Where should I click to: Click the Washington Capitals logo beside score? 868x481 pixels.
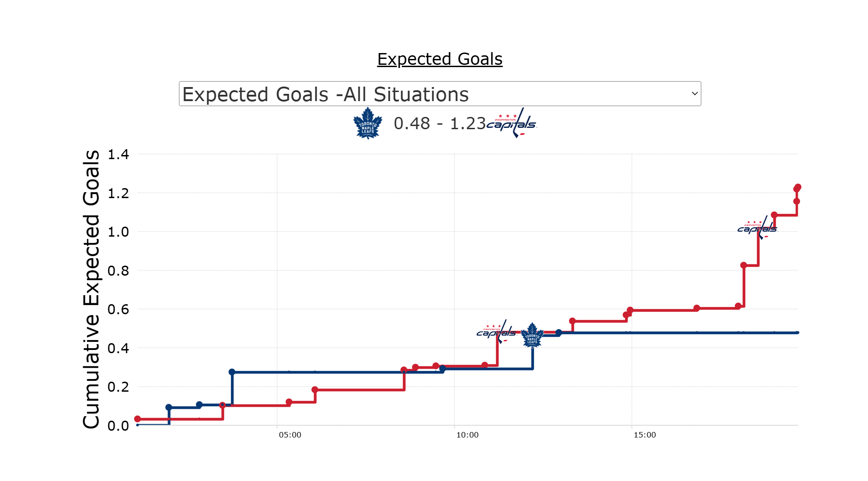click(512, 123)
